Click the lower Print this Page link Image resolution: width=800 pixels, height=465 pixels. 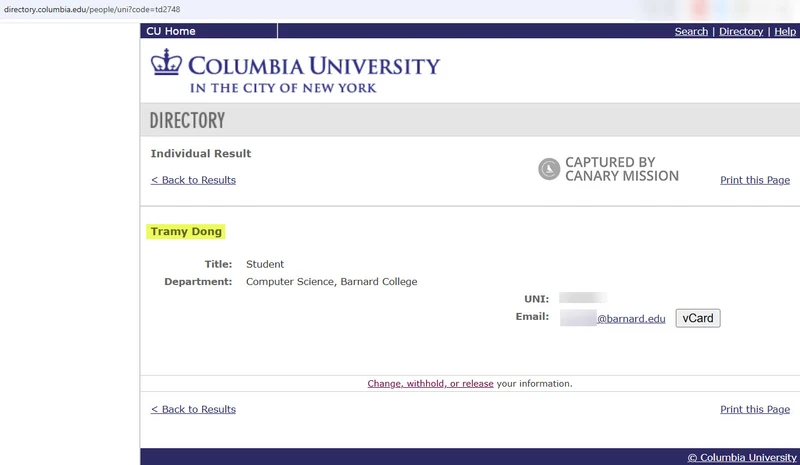click(755, 409)
